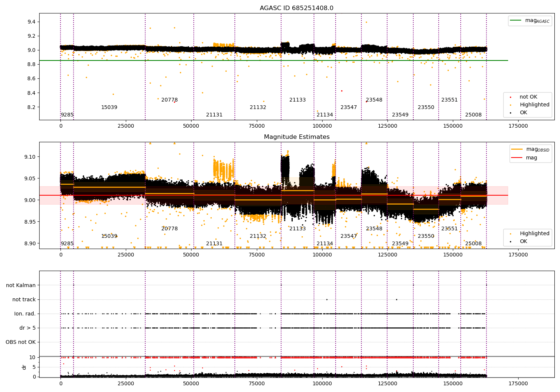
Task: Click the rotated 'dr' y-axis label
Action: [x=24, y=367]
